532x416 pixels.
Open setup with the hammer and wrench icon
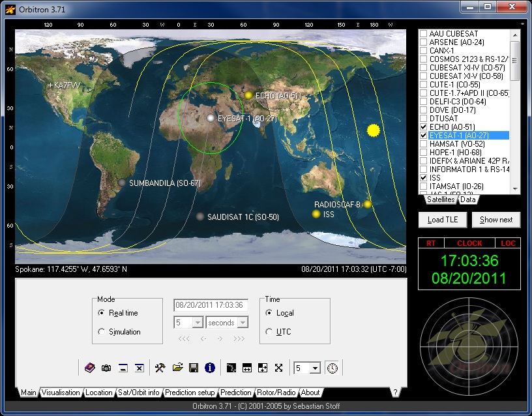click(160, 368)
